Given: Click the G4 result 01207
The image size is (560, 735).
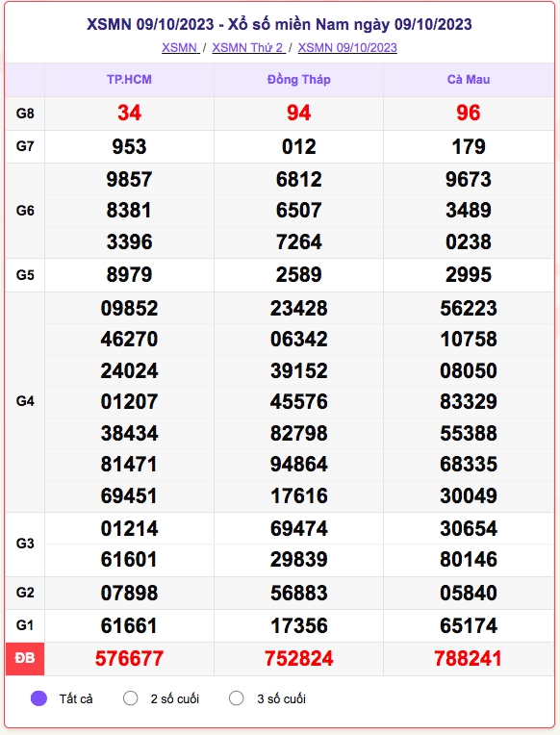Looking at the screenshot, I should (130, 402).
